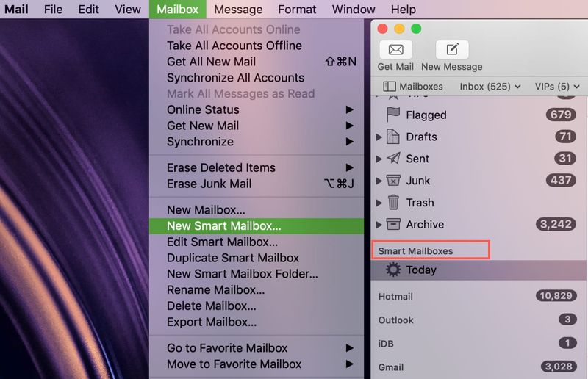588x379 pixels.
Task: Open Go to Favorite Mailbox submenu
Action: tap(257, 348)
